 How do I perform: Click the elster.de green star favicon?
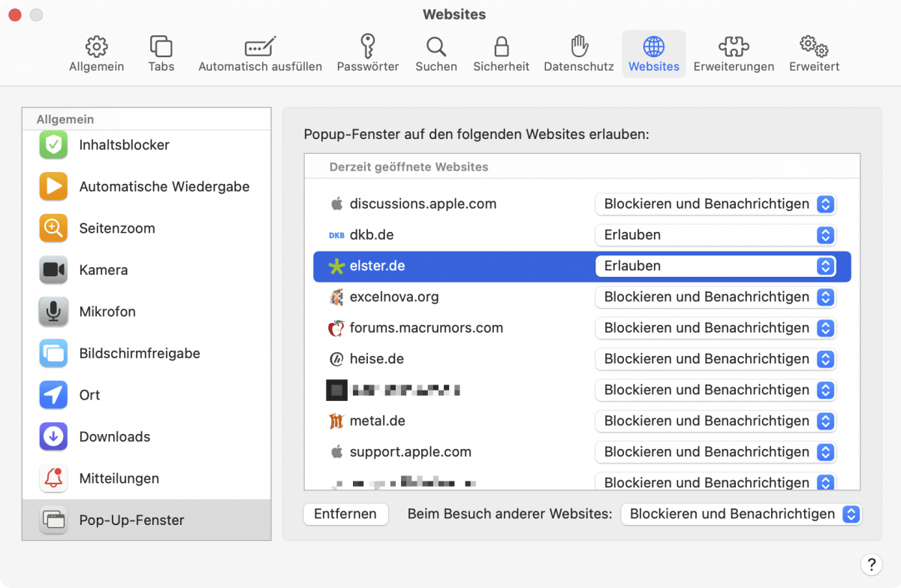pyautogui.click(x=336, y=267)
